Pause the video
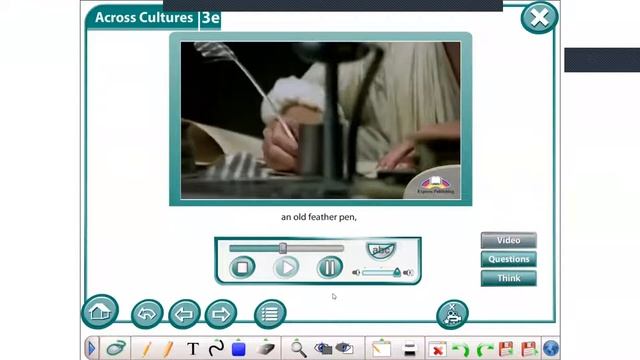The height and width of the screenshot is (360, 640). (330, 268)
